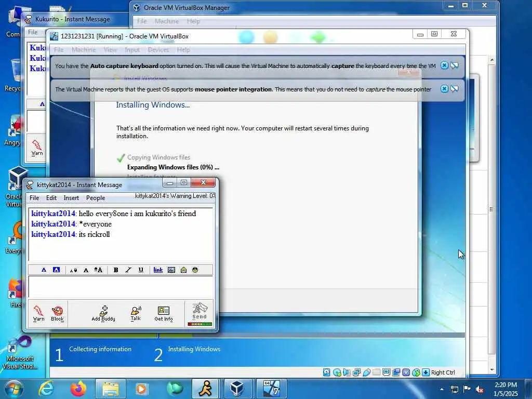The image size is (532, 399).
Task: Open Devices menu in the running VM window
Action: pyautogui.click(x=158, y=50)
